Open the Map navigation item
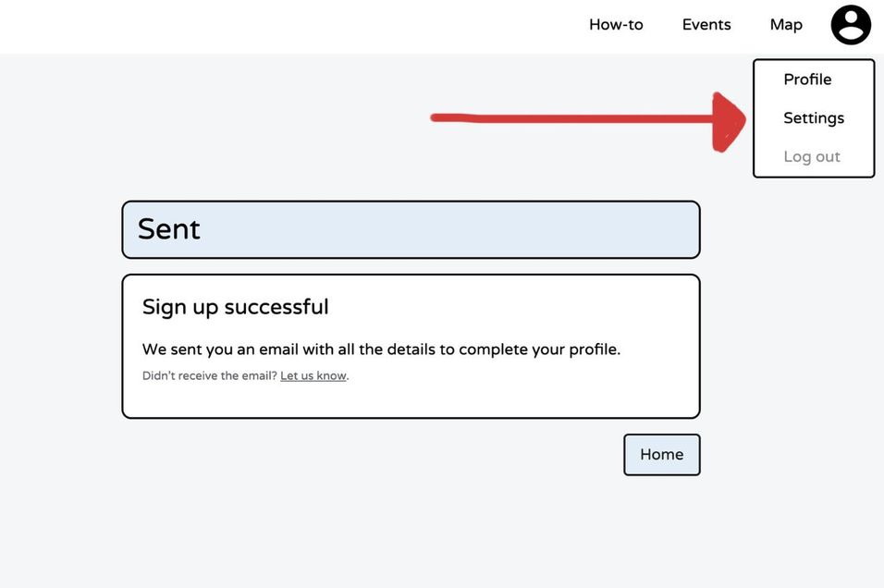Viewport: 884px width, 588px height. [x=786, y=25]
